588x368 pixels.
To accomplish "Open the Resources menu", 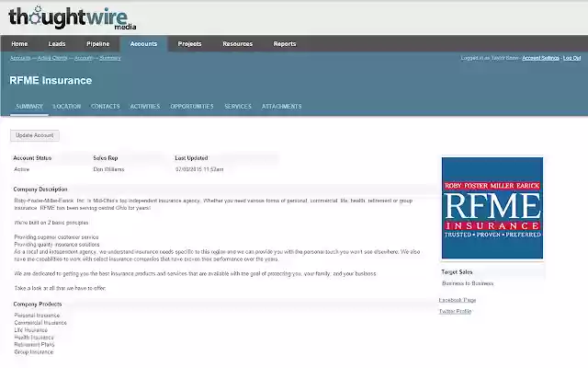I will pos(238,44).
